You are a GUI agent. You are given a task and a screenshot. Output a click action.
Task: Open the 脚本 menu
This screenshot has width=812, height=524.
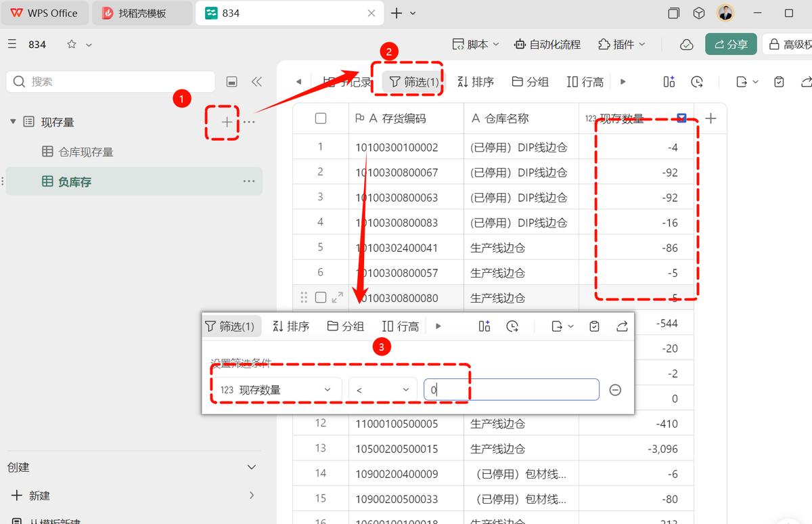476,44
